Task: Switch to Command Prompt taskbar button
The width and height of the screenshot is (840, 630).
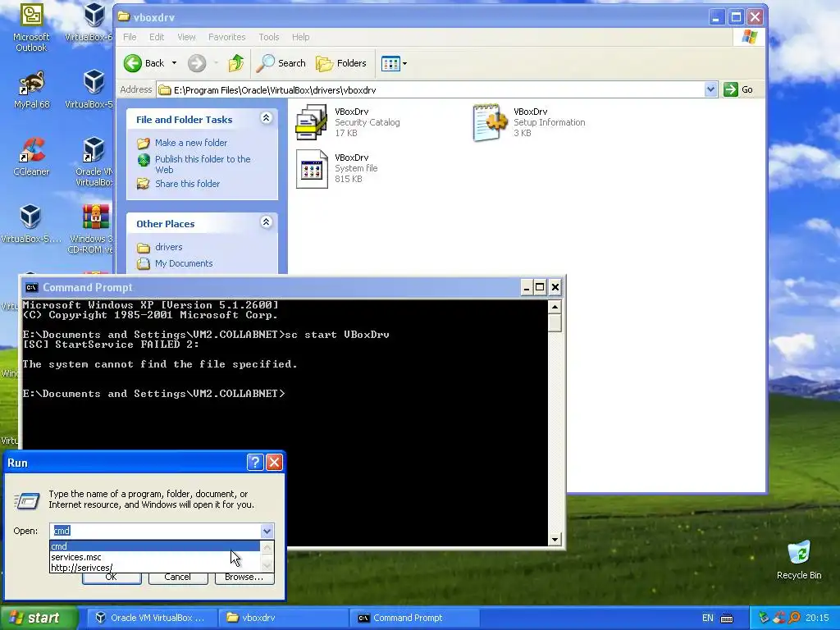Action: coord(414,618)
